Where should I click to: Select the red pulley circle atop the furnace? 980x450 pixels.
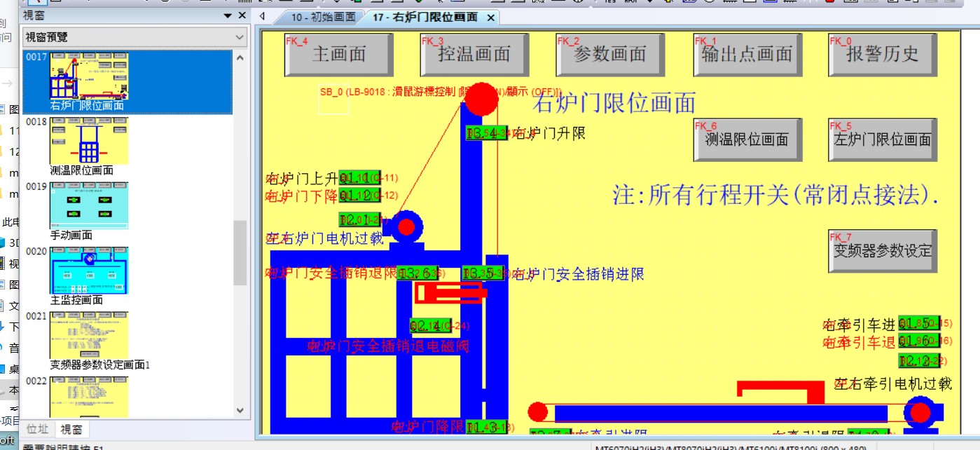[482, 99]
